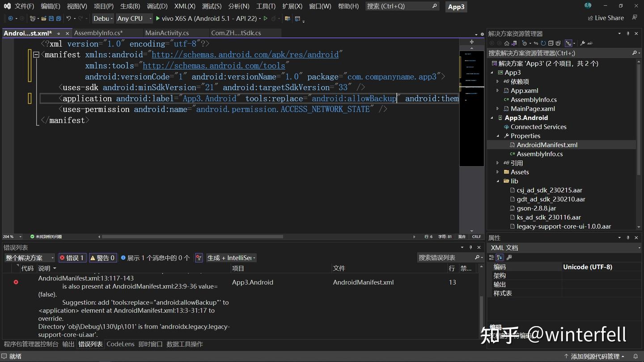Open the 调试(D) menu
Screen dimensions: 644x362
(157, 6)
